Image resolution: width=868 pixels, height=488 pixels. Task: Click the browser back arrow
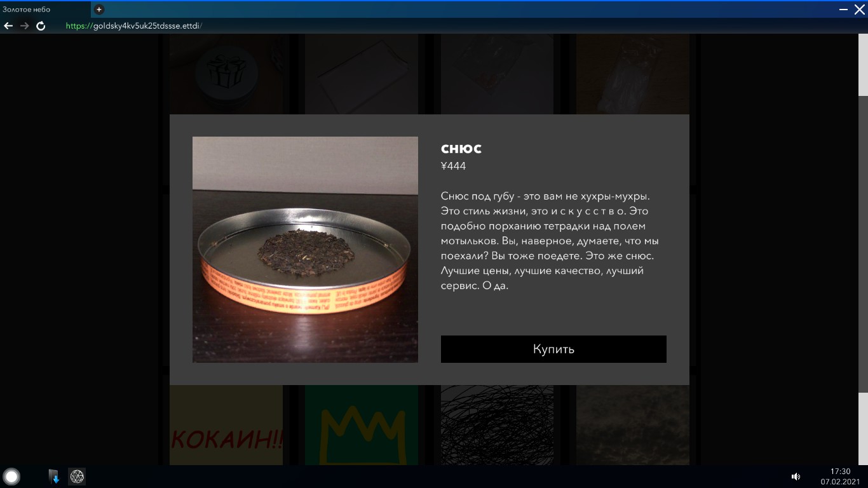coord(8,26)
